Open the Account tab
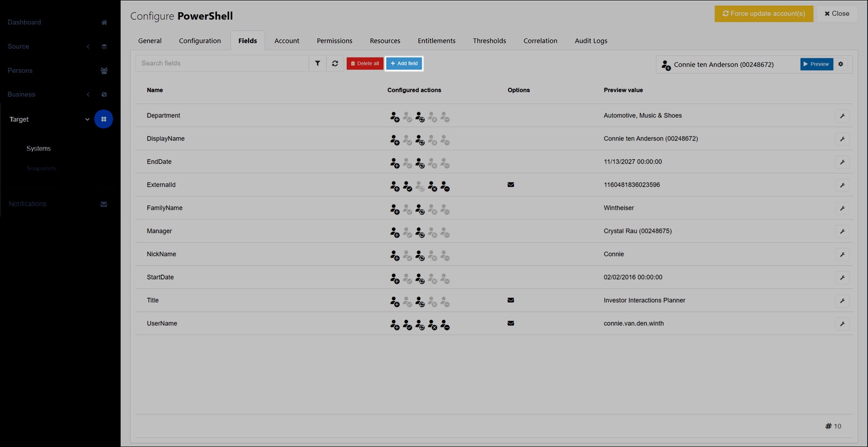The image size is (868, 447). 287,41
